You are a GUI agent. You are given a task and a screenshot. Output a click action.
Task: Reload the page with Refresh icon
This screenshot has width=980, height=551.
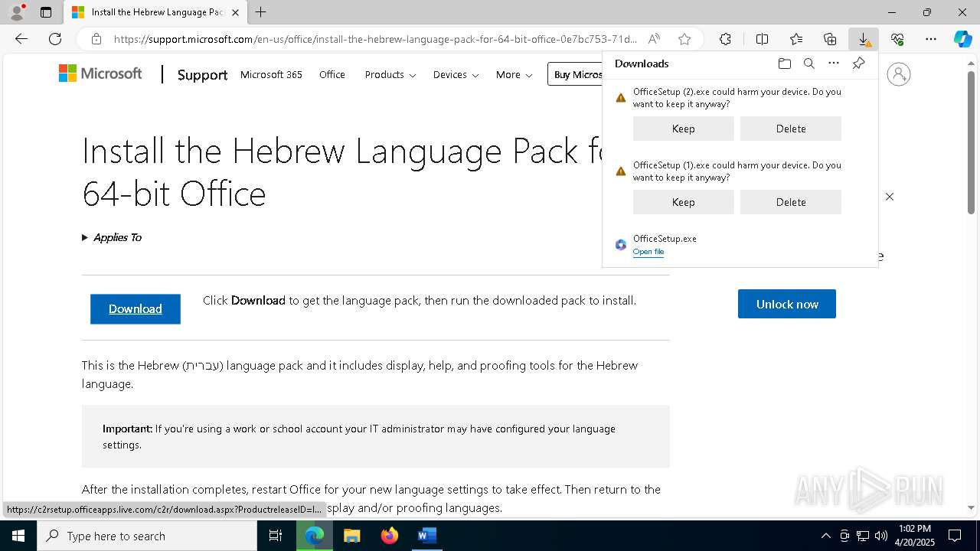click(55, 39)
